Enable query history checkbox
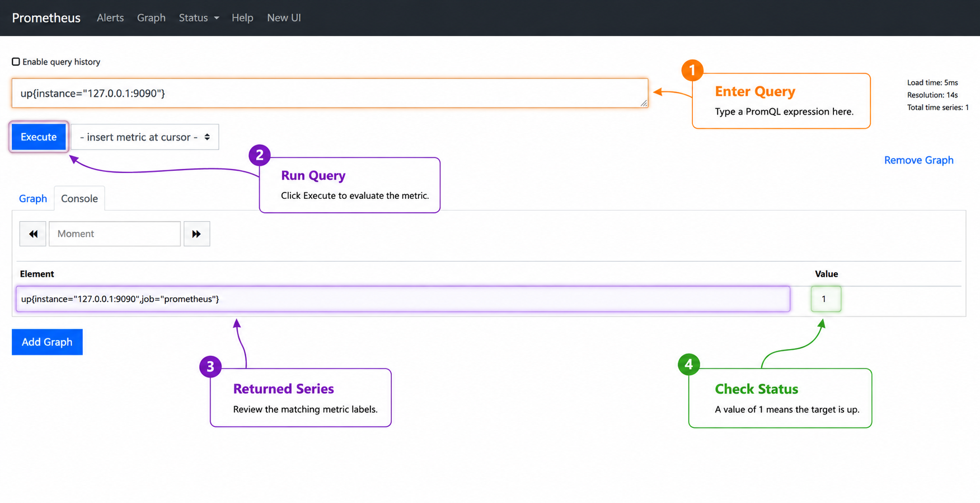The image size is (980, 503). tap(16, 62)
